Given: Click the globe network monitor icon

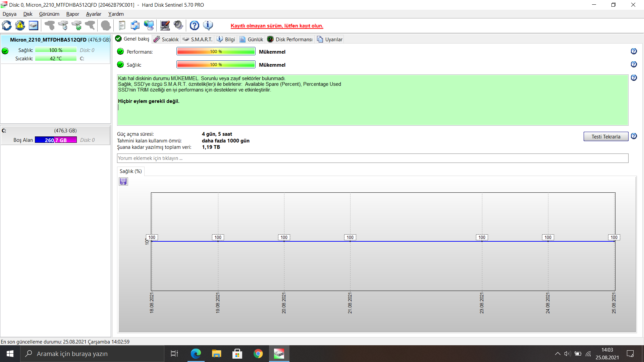Looking at the screenshot, I should (x=149, y=25).
